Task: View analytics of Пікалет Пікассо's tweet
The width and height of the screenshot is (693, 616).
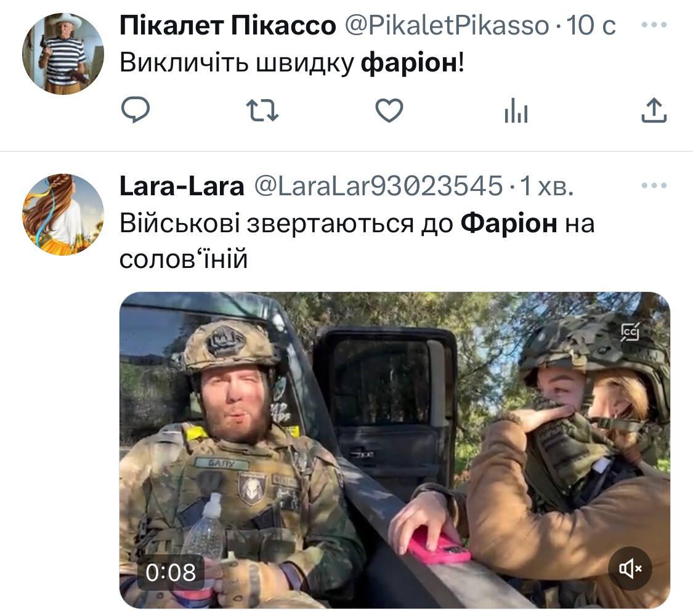Action: (516, 110)
